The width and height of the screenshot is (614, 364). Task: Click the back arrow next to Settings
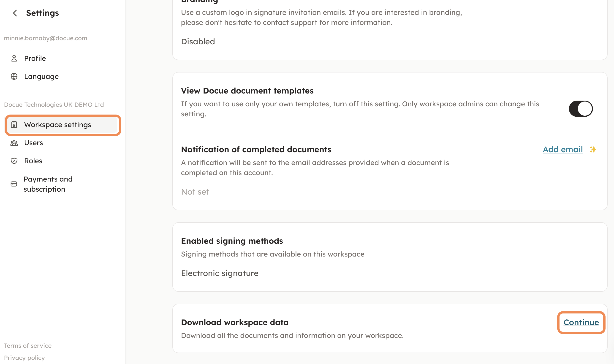tap(15, 13)
